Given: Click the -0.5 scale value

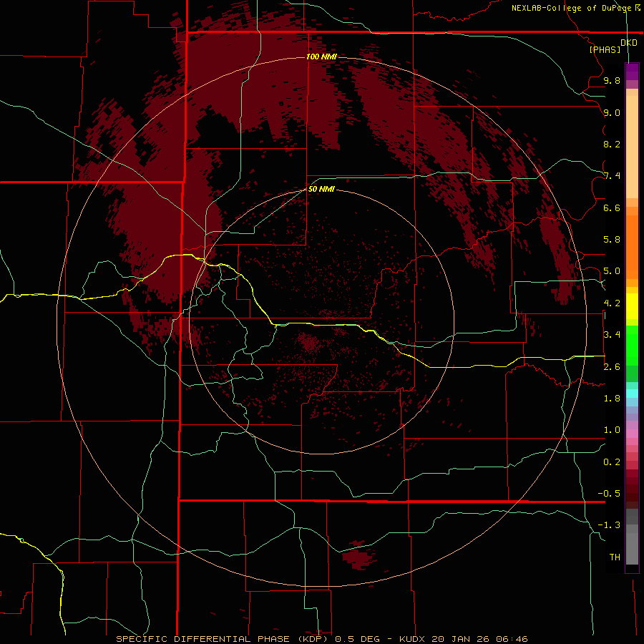Looking at the screenshot, I should click(x=609, y=494).
